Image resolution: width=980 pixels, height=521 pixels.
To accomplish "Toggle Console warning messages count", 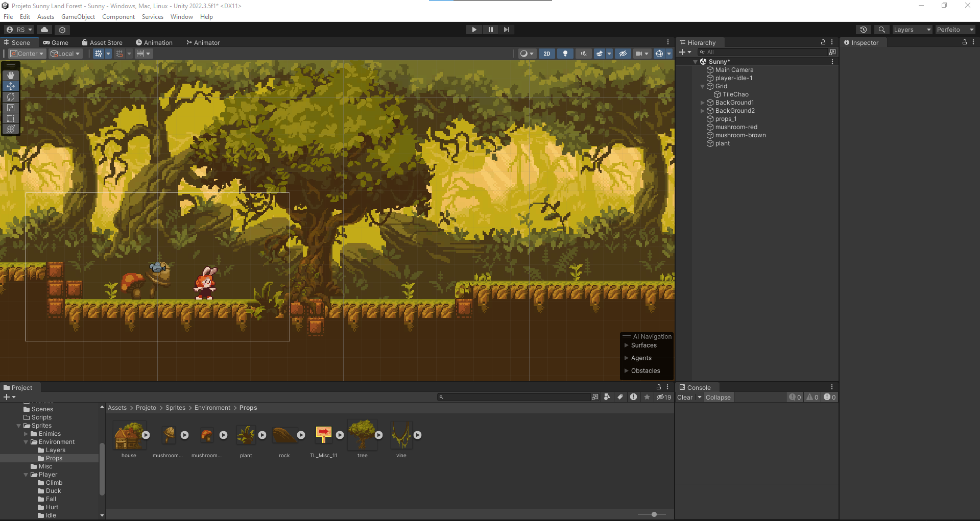I will (812, 397).
